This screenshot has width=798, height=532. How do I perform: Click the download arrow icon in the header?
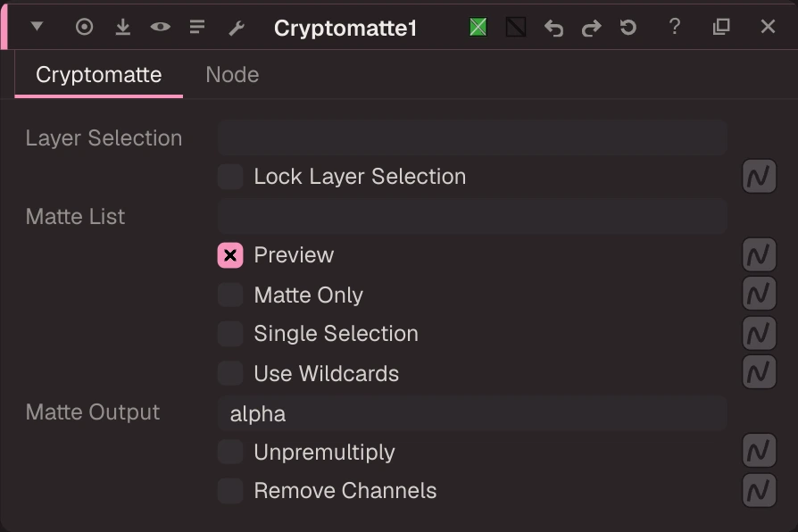click(x=122, y=27)
